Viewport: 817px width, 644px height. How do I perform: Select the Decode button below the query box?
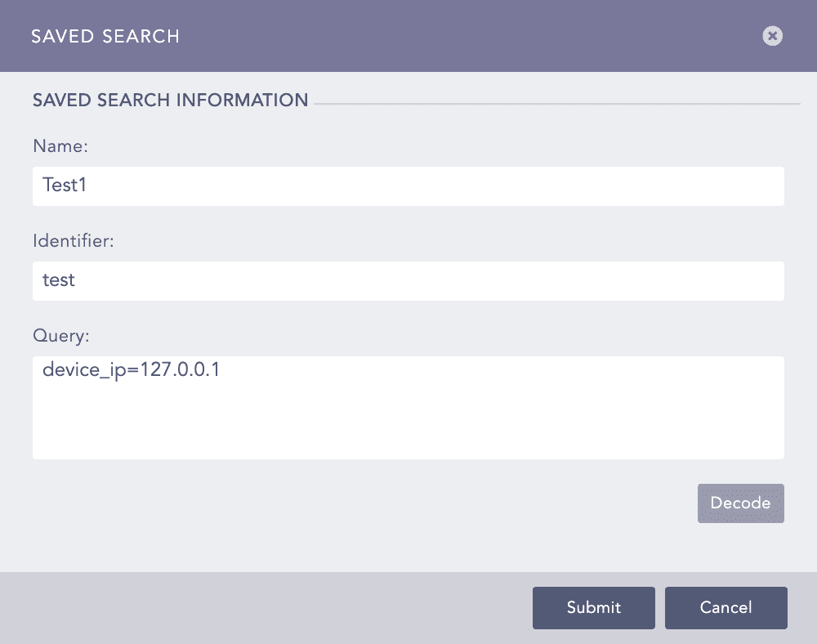point(740,503)
